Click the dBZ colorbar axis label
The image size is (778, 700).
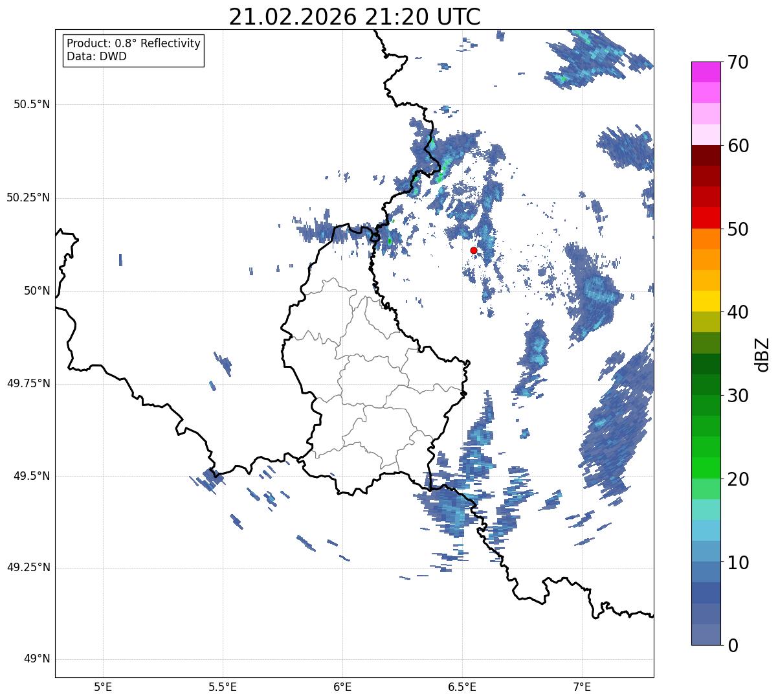(762, 354)
